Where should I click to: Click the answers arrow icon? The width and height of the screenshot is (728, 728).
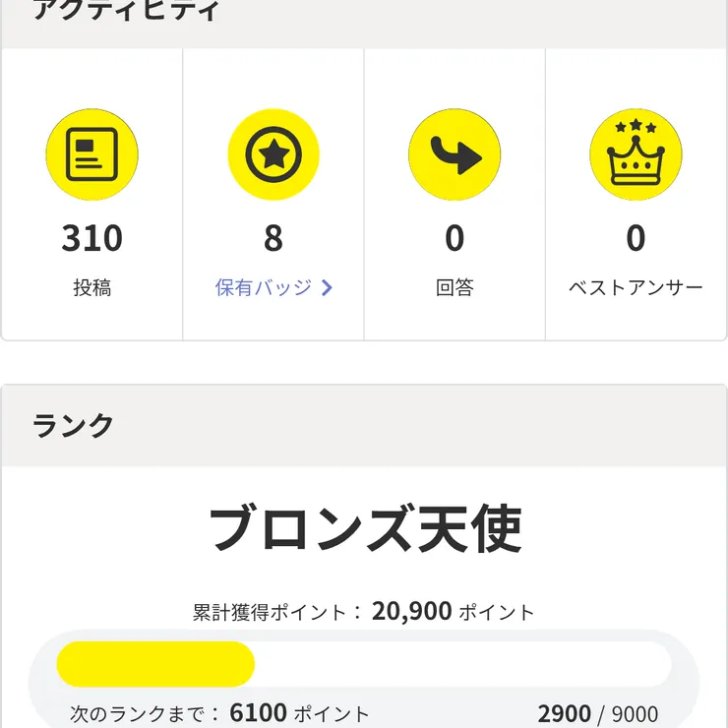click(455, 154)
